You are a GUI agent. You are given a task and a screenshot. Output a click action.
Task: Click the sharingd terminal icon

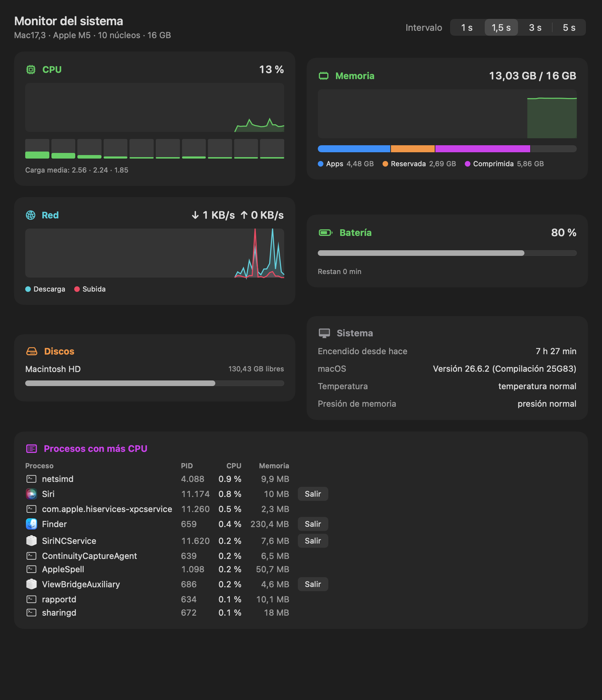click(x=31, y=612)
